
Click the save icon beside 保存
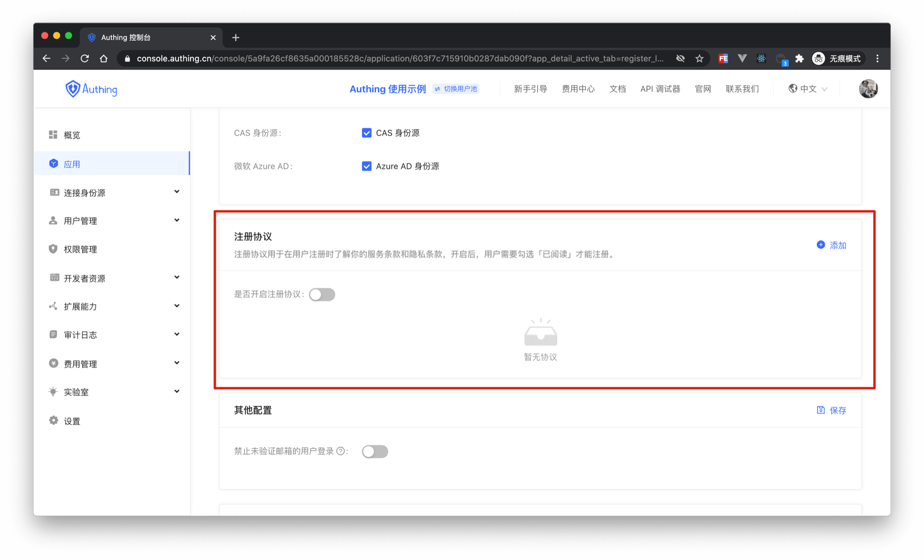pyautogui.click(x=821, y=410)
